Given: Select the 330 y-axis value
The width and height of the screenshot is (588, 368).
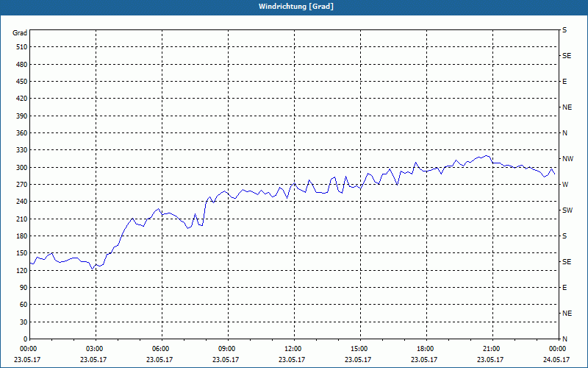Looking at the screenshot, I should (22, 150).
